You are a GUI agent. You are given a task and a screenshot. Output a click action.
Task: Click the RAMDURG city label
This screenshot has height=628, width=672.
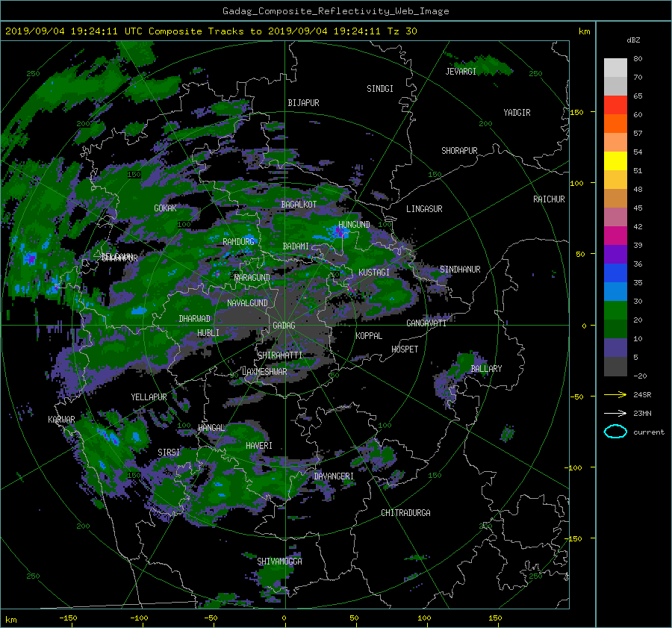point(238,242)
